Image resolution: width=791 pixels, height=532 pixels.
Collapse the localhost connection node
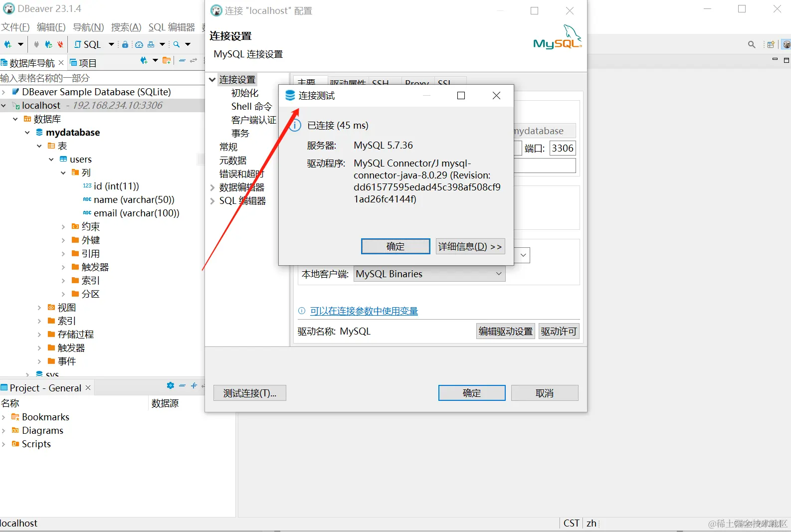pyautogui.click(x=3, y=106)
